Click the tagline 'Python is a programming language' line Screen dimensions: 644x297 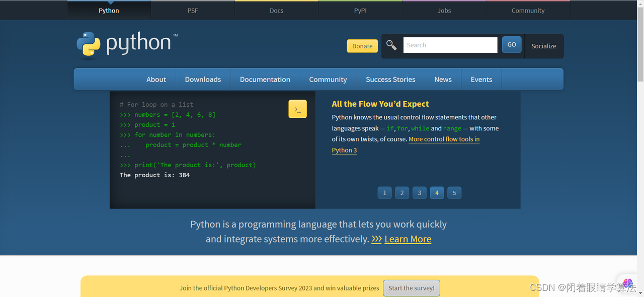pyautogui.click(x=318, y=224)
